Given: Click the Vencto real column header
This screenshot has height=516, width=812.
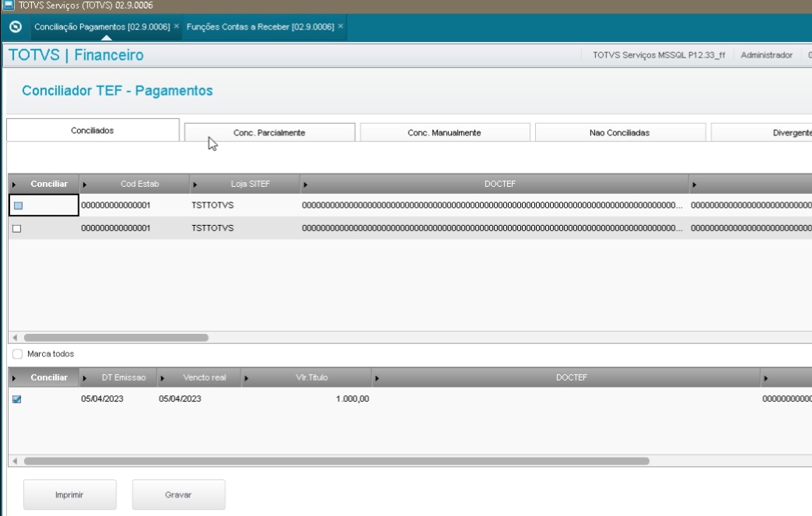Looking at the screenshot, I should (199, 377).
